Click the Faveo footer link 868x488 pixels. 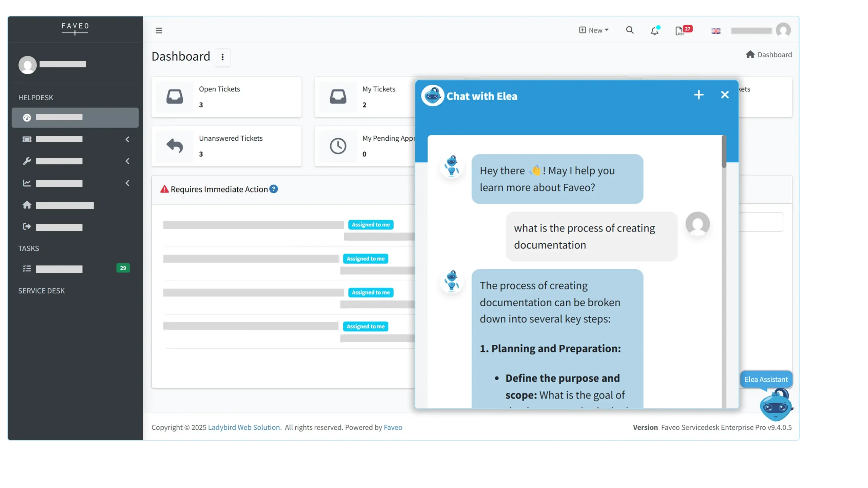coord(393,427)
